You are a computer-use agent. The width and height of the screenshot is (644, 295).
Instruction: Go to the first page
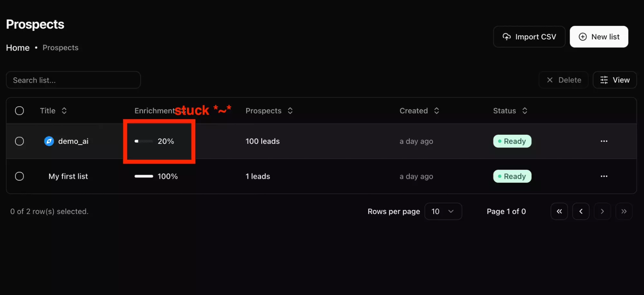[559, 211]
